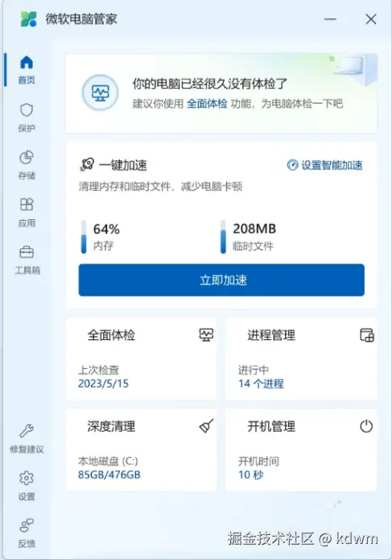Click the broom icon on 深度清理 card
This screenshot has height=560, width=392.
(x=206, y=425)
